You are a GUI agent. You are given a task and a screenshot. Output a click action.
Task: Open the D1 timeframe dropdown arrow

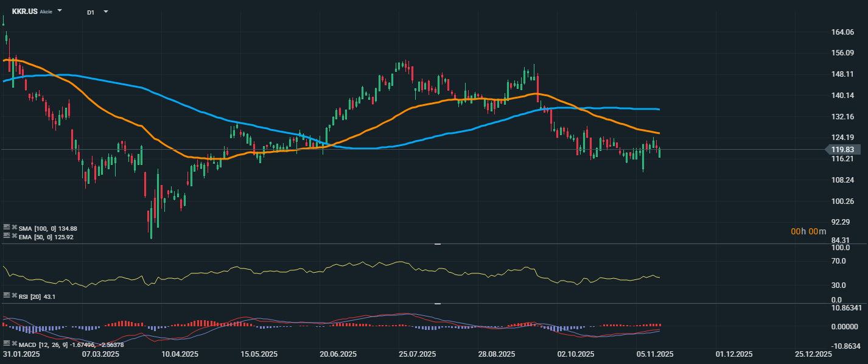tap(105, 12)
